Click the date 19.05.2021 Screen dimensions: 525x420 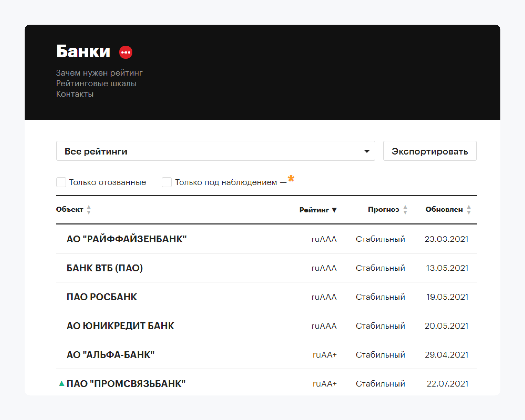(x=447, y=297)
